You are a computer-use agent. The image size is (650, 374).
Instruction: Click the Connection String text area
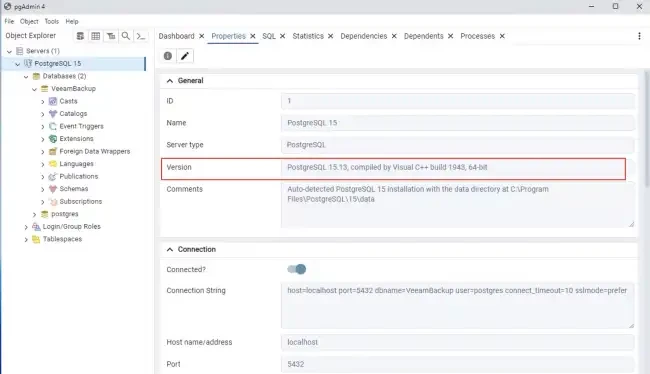point(458,306)
